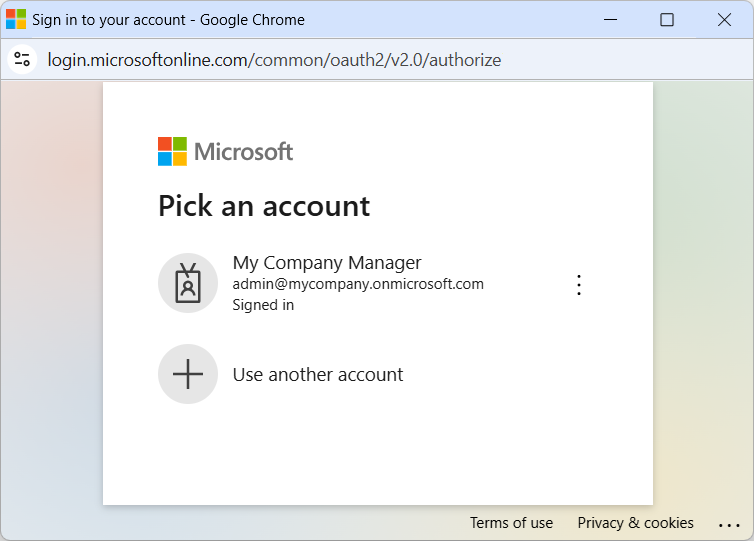Click the admin@mycompany.onmicrosoft.com email text
The width and height of the screenshot is (754, 541).
pyautogui.click(x=358, y=284)
